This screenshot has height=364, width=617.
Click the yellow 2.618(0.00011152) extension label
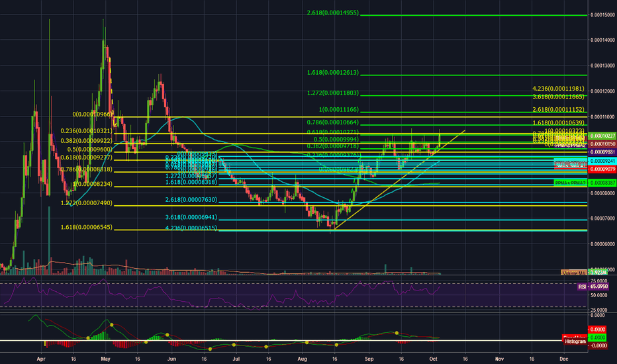coord(558,110)
